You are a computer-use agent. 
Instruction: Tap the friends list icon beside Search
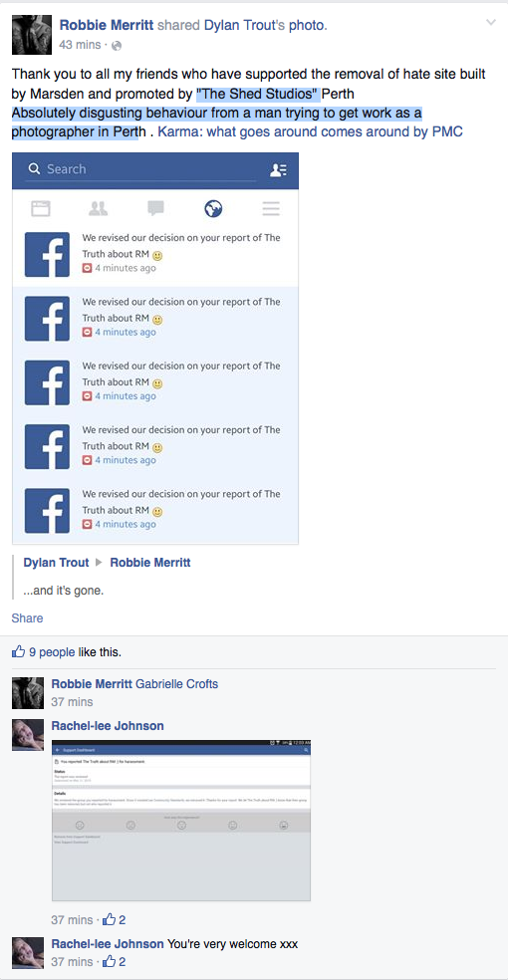pos(278,170)
